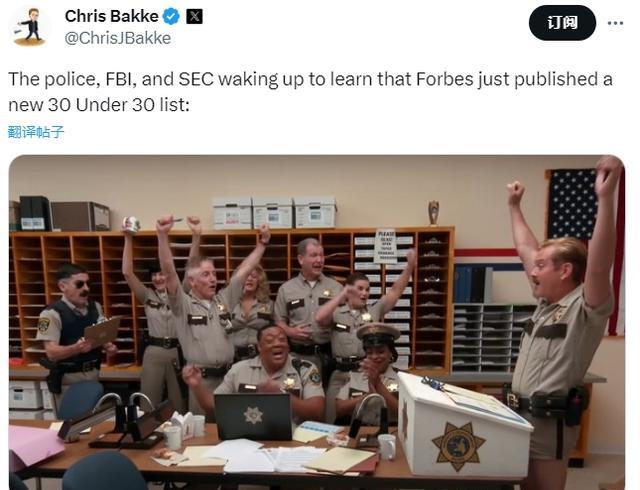Open the three-dot more options menu

[x=615, y=23]
